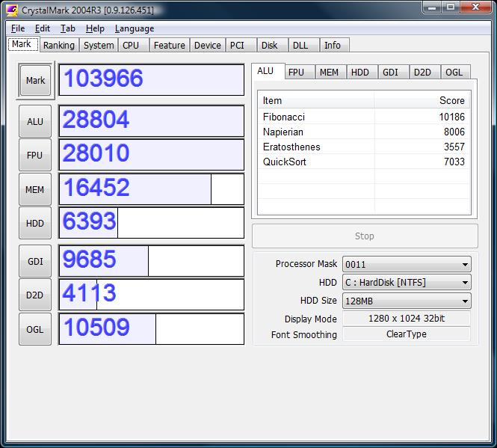Click the ClearType font smoothing field
497x448 pixels.
click(x=407, y=334)
